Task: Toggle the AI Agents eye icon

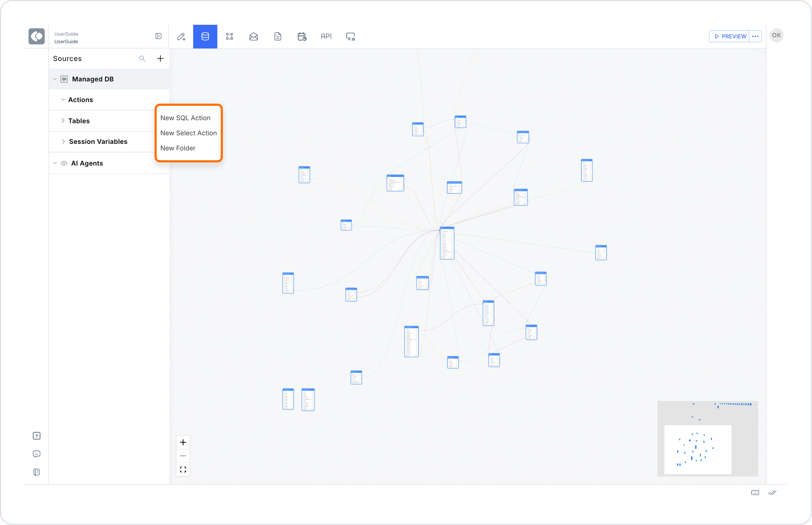Action: [64, 163]
